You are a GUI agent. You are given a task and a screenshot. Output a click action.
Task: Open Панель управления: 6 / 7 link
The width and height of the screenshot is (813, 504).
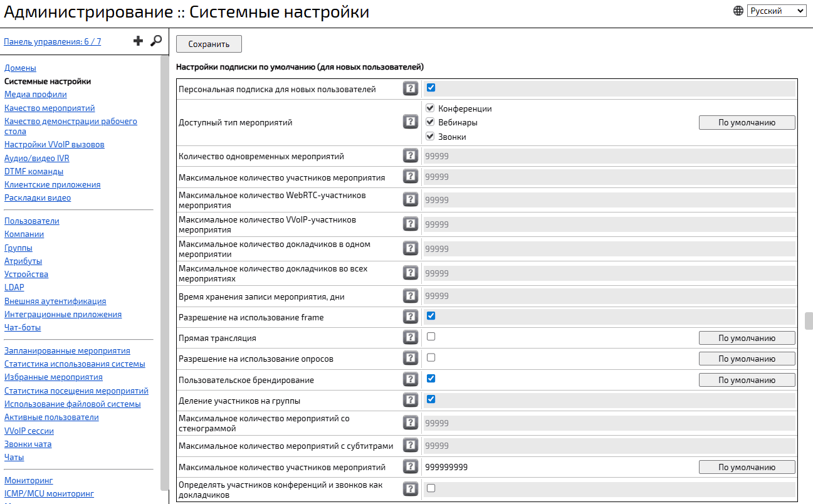pyautogui.click(x=53, y=42)
